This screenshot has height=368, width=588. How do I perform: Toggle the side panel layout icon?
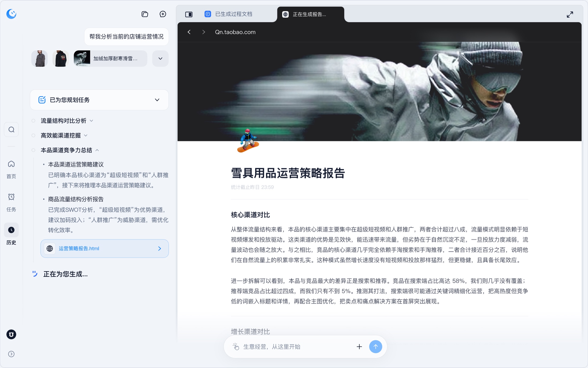click(x=189, y=14)
